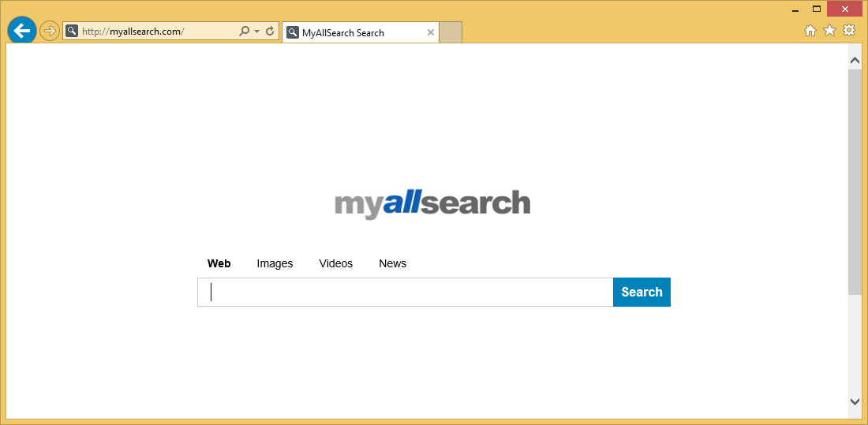Viewport: 868px width, 425px height.
Task: Click the address bar search magnifier icon
Action: (x=244, y=32)
